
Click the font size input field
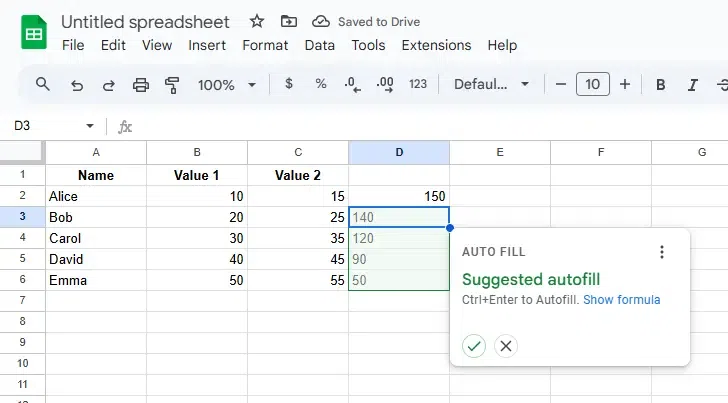[x=593, y=85]
